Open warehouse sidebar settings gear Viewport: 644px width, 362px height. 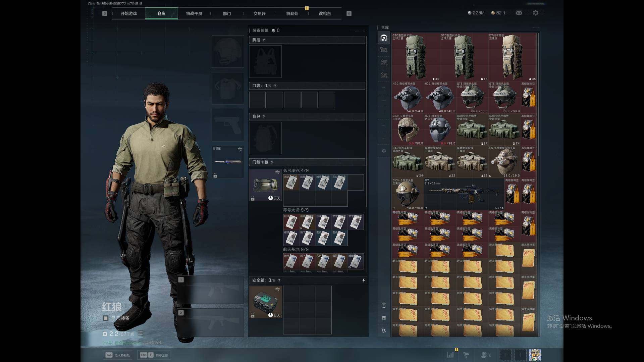pos(384,151)
